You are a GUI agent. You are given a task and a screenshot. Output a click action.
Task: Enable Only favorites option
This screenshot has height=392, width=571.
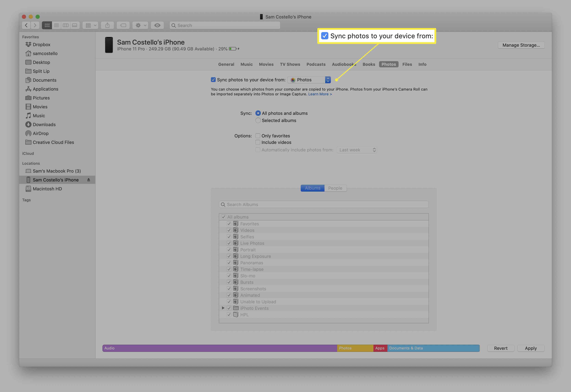pos(258,136)
